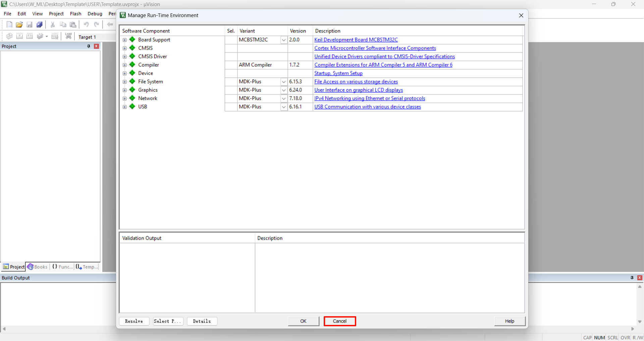Image resolution: width=644 pixels, height=341 pixels.
Task: Download code to flash with LOAD icon
Action: point(68,36)
